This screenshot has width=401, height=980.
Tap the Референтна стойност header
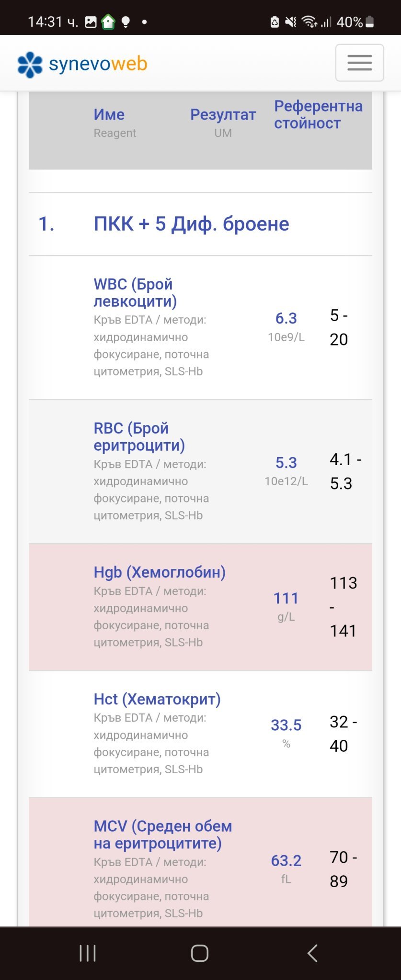(x=318, y=115)
